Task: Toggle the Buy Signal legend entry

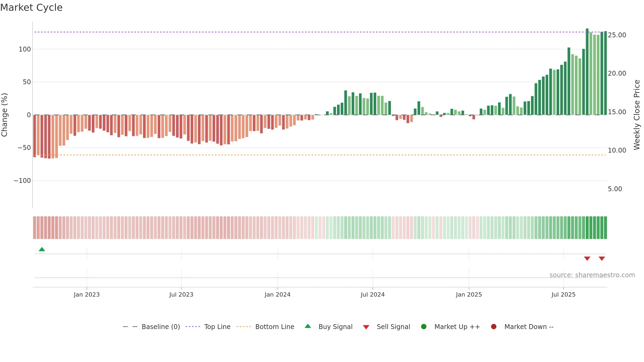Action: pos(329,327)
